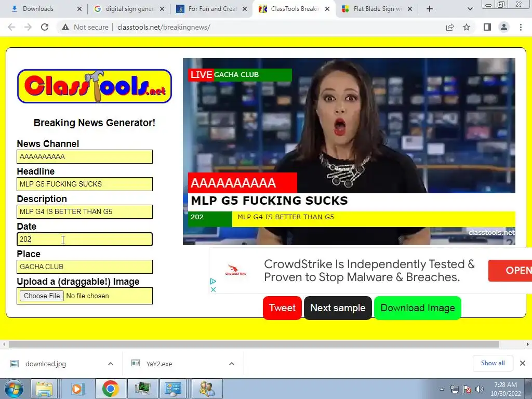This screenshot has width=532, height=399.
Task: Open the YaY2.exe downloaded file
Action: (159, 364)
